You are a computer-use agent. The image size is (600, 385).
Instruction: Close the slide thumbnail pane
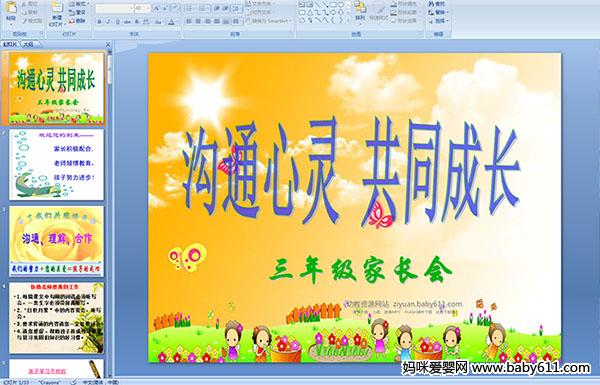point(108,44)
